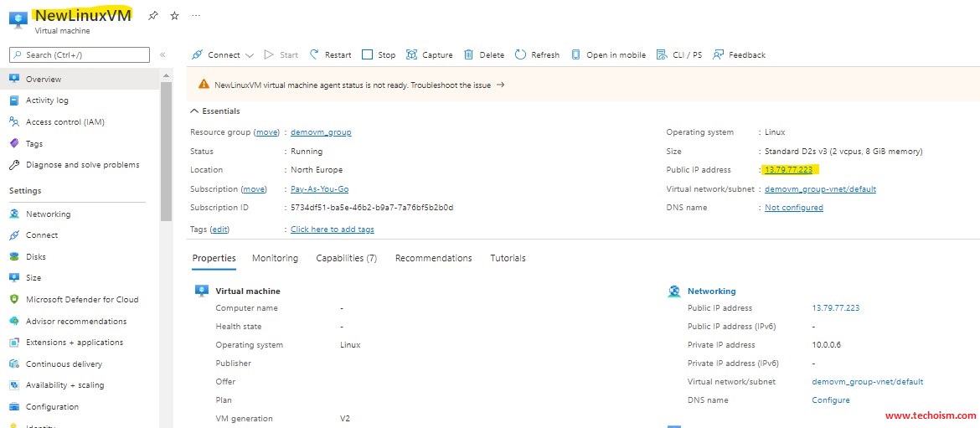Select the Properties tab

[x=214, y=258]
